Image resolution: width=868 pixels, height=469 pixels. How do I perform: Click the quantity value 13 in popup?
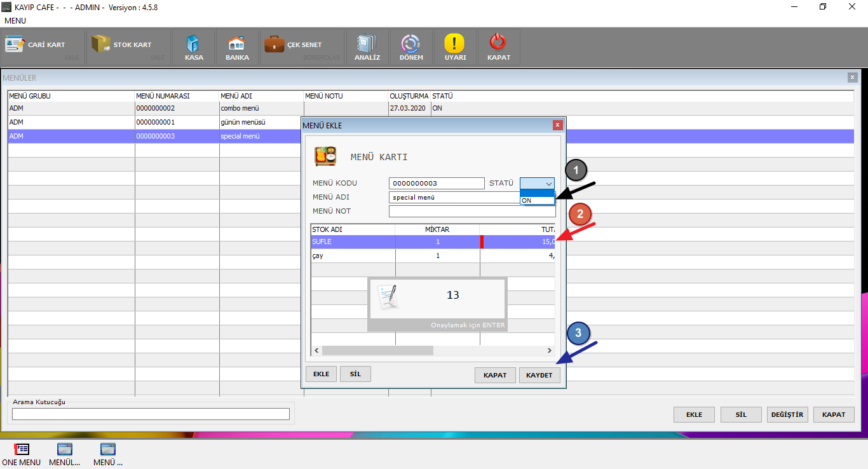coord(453,295)
